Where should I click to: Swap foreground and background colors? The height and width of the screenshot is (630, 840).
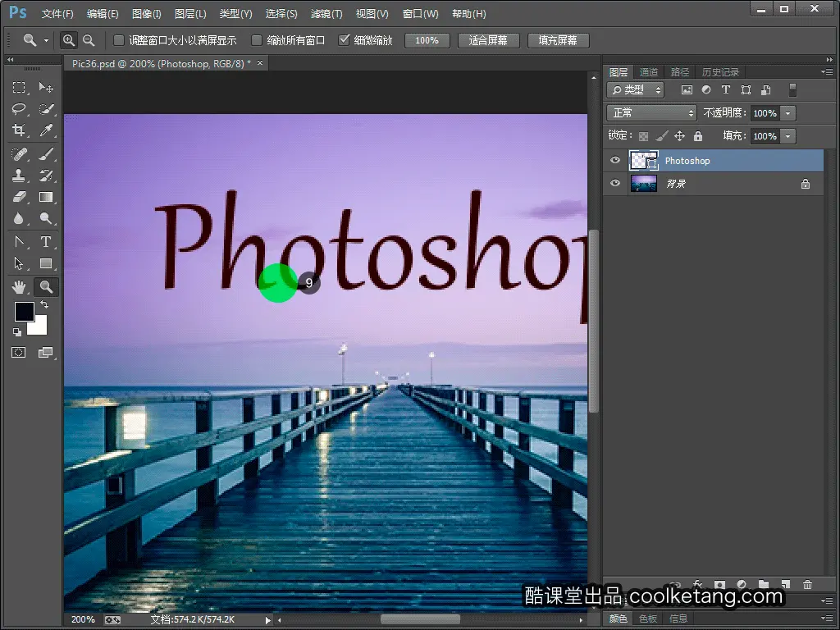(x=44, y=305)
